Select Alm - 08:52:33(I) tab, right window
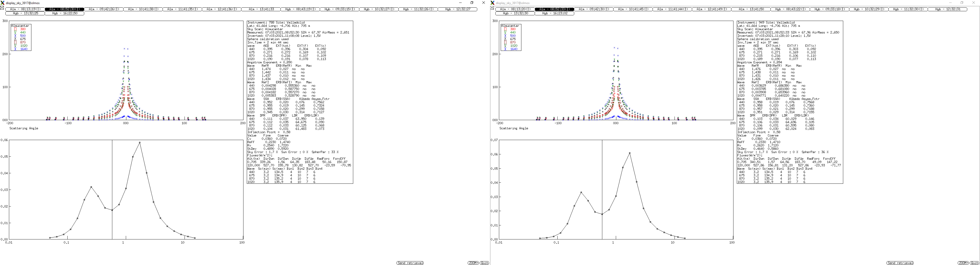The image size is (980, 265). (x=554, y=9)
